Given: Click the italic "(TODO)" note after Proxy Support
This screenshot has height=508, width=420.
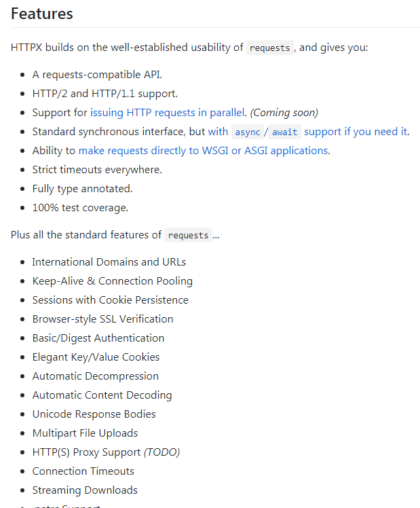Looking at the screenshot, I should coord(161,452).
